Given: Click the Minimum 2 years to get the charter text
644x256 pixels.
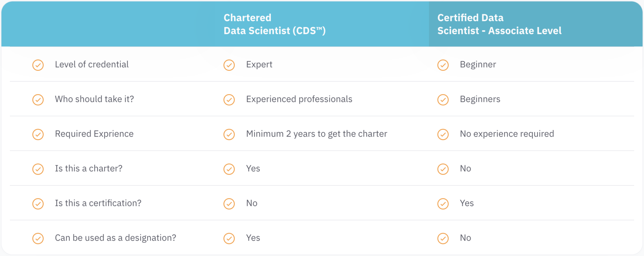Looking at the screenshot, I should coord(316,134).
